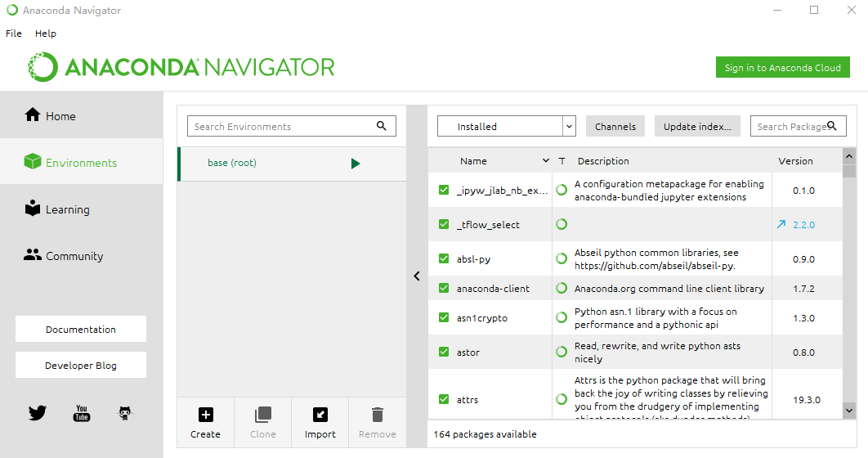Click the type icon for anaconda-client
This screenshot has width=868, height=458.
click(562, 288)
